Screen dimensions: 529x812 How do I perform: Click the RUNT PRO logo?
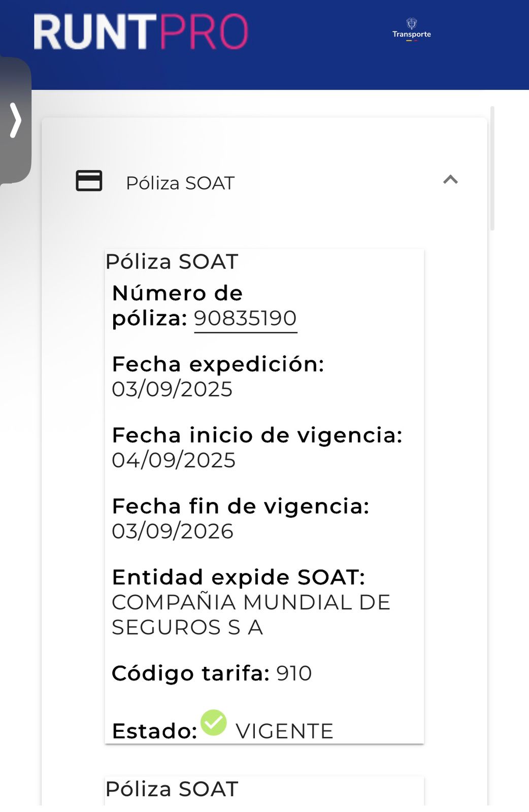click(x=141, y=32)
